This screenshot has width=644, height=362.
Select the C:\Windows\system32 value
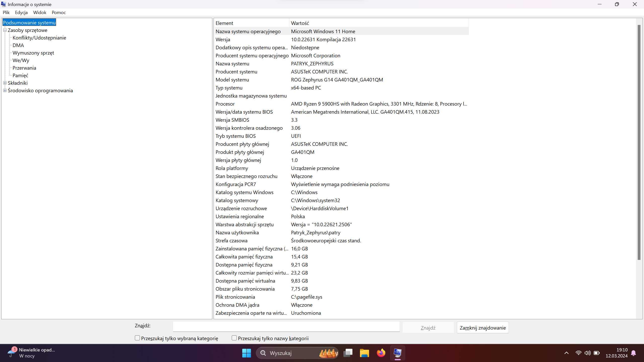pyautogui.click(x=315, y=200)
